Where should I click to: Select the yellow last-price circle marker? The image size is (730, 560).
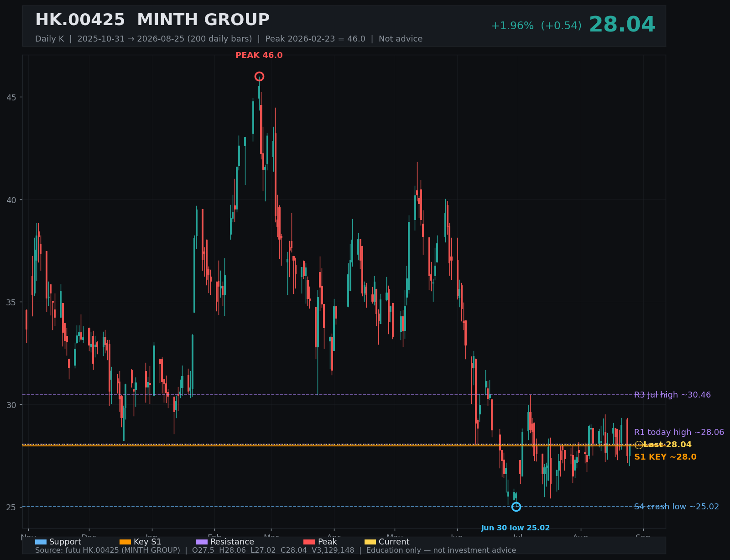[x=639, y=445]
